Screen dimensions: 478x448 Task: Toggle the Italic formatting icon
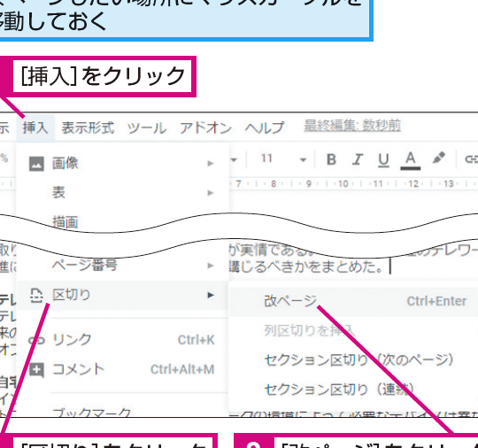358,159
